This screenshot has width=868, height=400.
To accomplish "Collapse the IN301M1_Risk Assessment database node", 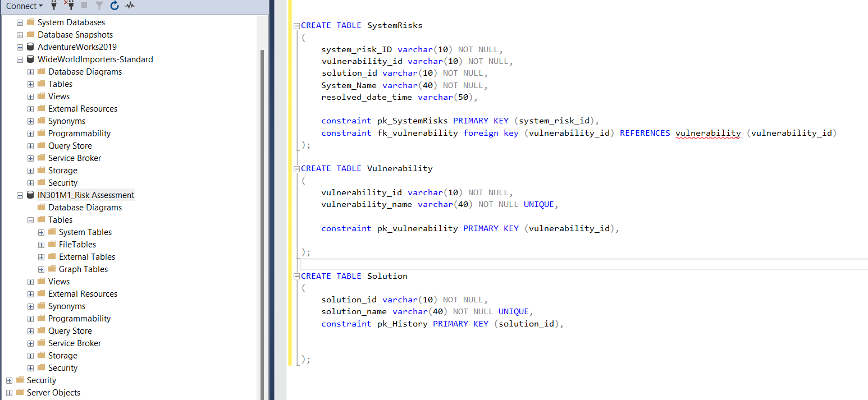I will coord(20,195).
